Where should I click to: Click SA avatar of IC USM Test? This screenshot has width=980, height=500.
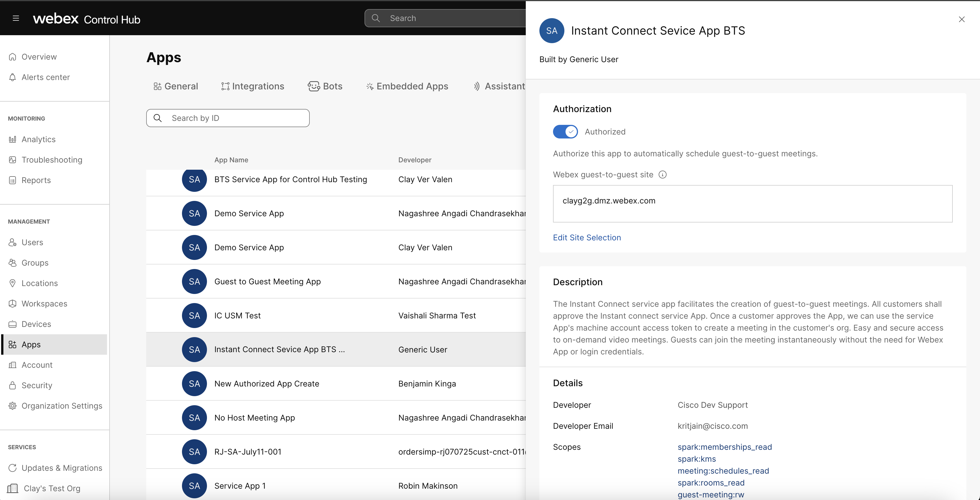pyautogui.click(x=194, y=316)
